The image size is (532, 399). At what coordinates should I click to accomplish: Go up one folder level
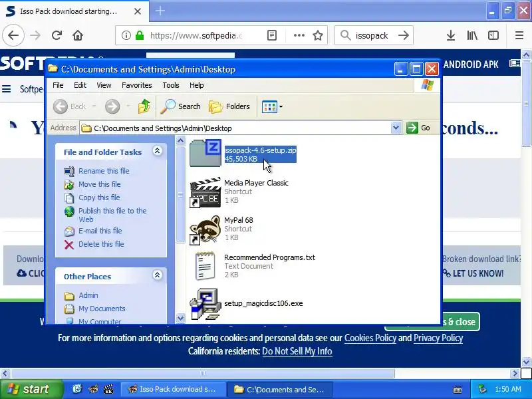coord(144,106)
